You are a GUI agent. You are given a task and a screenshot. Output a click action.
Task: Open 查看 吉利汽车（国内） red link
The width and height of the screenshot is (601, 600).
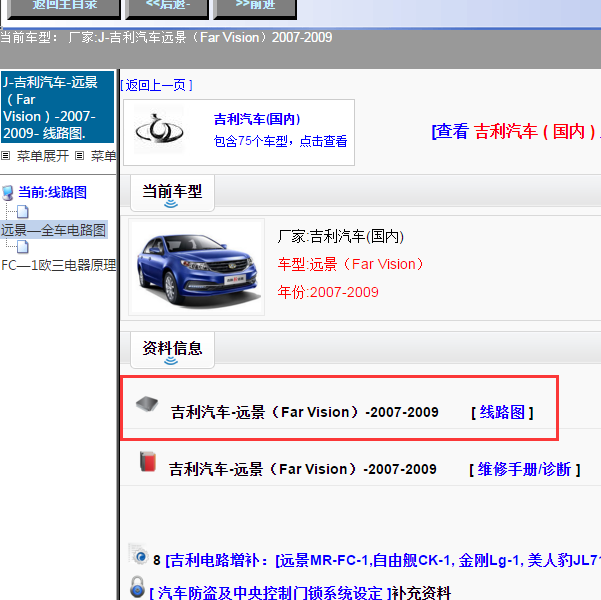pos(516,132)
